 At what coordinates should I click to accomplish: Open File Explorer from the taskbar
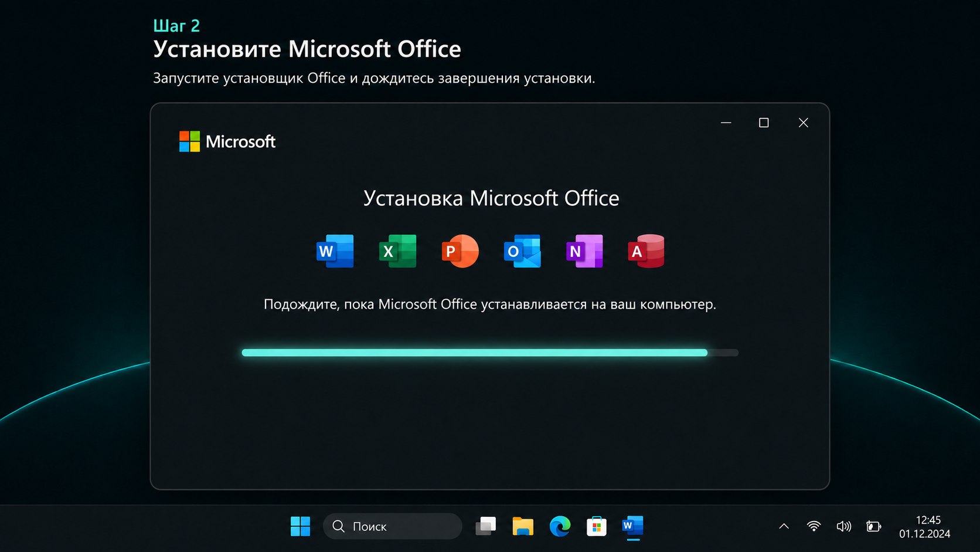click(x=523, y=526)
